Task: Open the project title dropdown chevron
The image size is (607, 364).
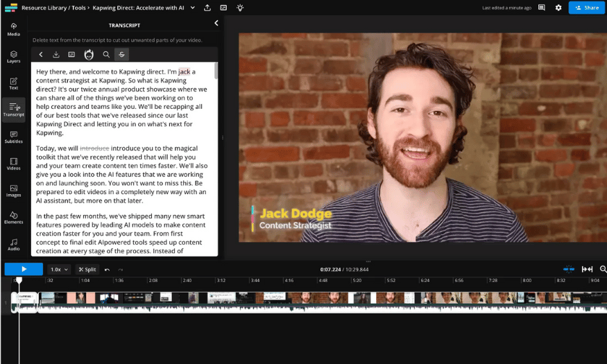Action: pos(192,8)
